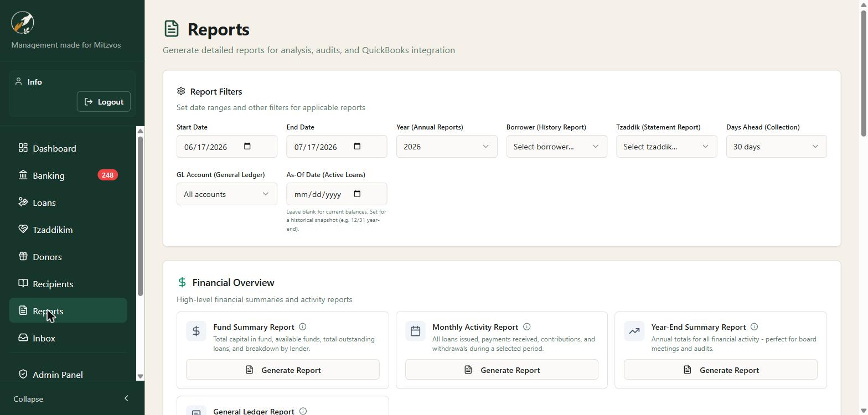Click the Dashboard grid icon
Image resolution: width=868 pixels, height=415 pixels.
23,148
